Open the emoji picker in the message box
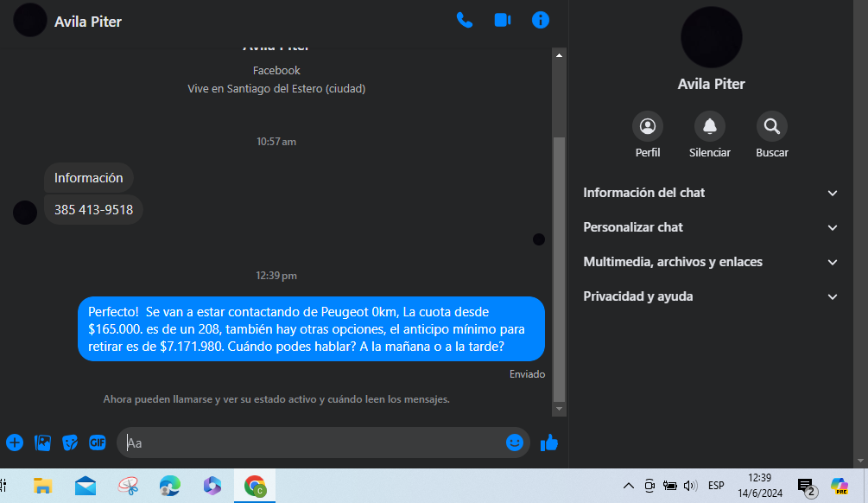The width and height of the screenshot is (868, 503). [x=514, y=443]
